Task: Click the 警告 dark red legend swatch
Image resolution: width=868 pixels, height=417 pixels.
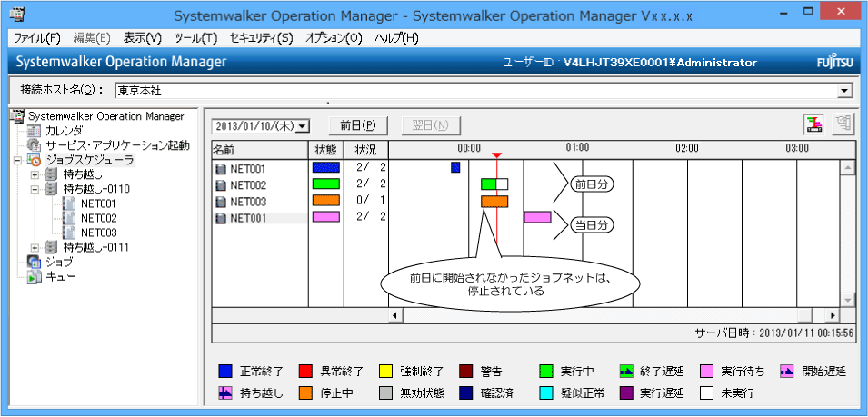Action: (465, 371)
